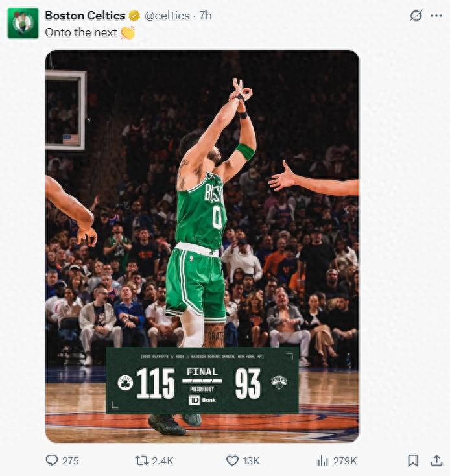Viewport: 450px width, 476px height.
Task: Click the views bar chart icon
Action: 322,460
